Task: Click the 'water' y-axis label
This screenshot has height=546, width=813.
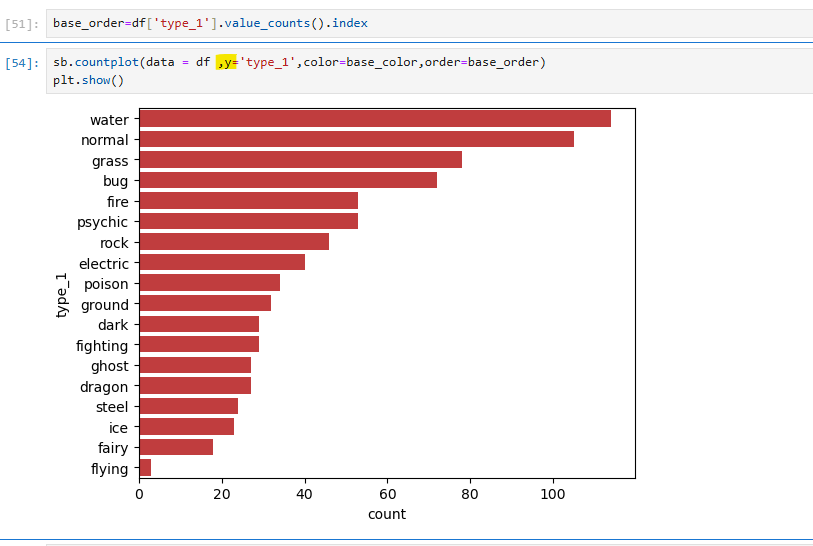Action: (x=109, y=120)
